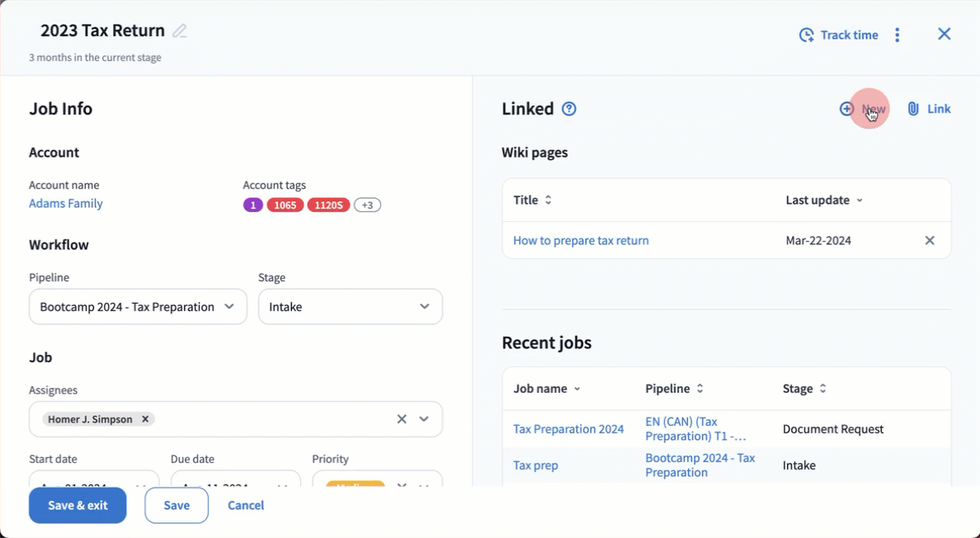Open the Adams Family account link

pyautogui.click(x=66, y=204)
